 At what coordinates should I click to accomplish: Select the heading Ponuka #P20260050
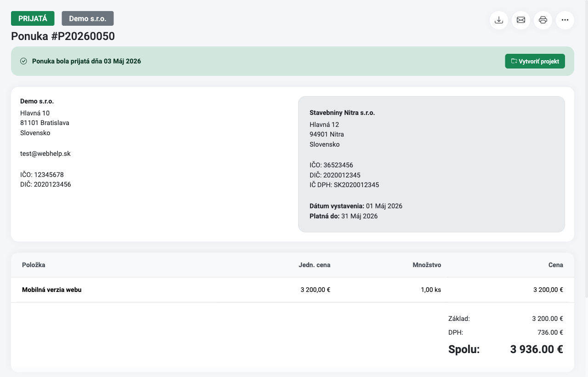coord(63,36)
